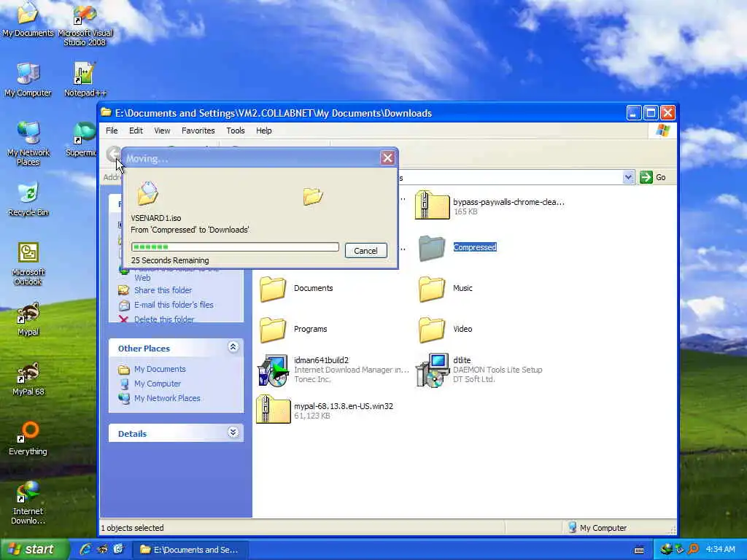Open the Edit menu
Viewport: 747px width, 560px height.
(x=136, y=131)
